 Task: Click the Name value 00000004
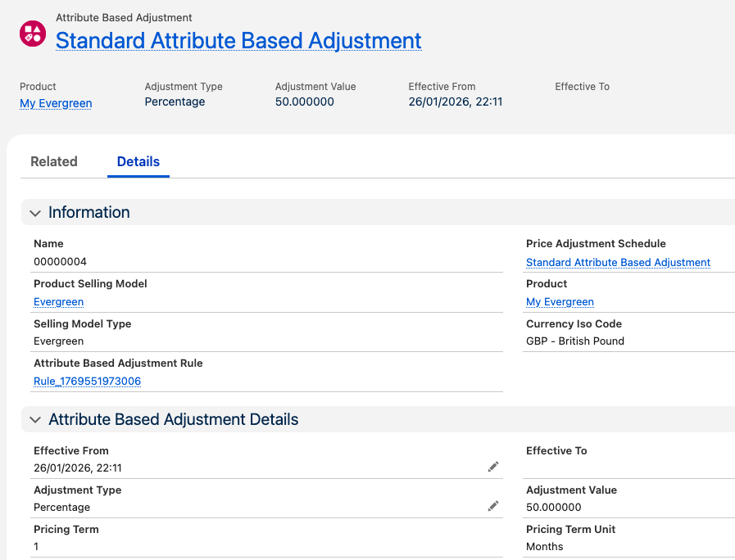coord(60,262)
